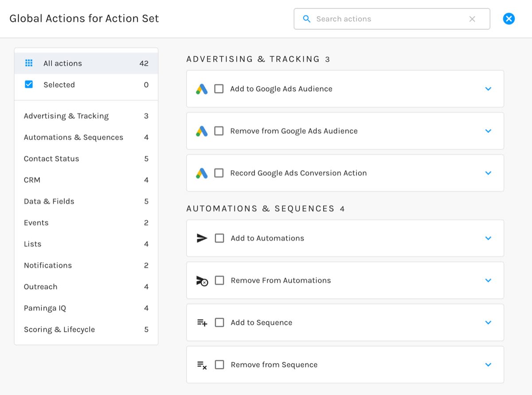
Task: Click the grid icon next to All actions
Action: point(29,63)
